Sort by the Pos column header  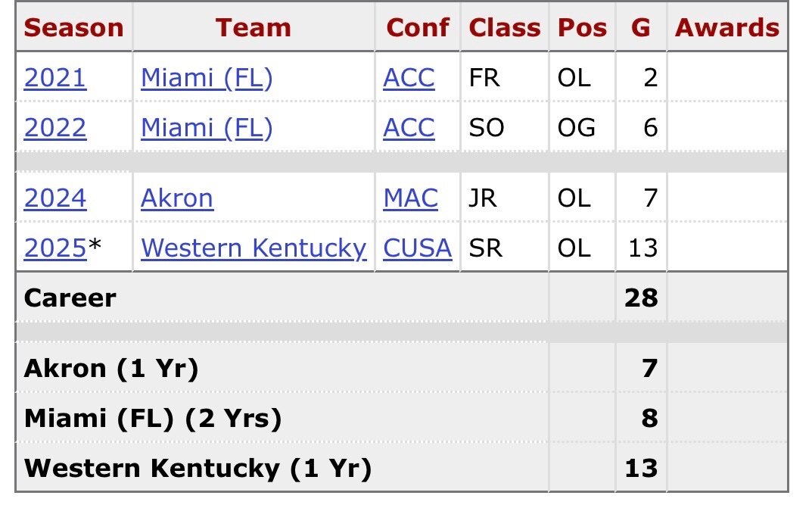coord(582,28)
